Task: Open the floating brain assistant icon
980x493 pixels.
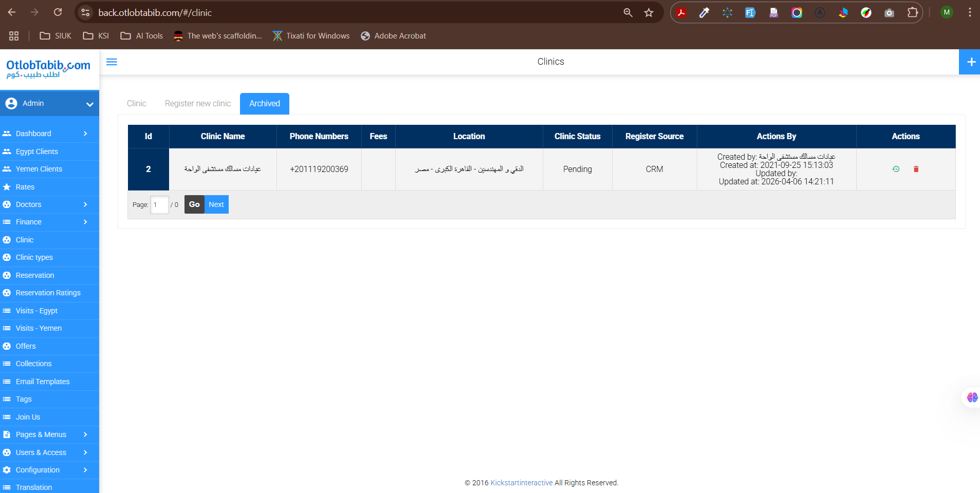Action: 972,397
